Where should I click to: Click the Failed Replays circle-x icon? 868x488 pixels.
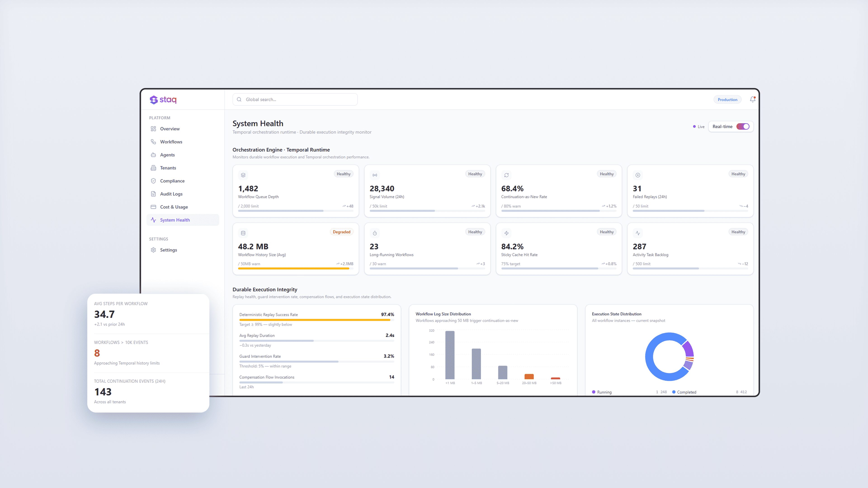click(x=637, y=175)
